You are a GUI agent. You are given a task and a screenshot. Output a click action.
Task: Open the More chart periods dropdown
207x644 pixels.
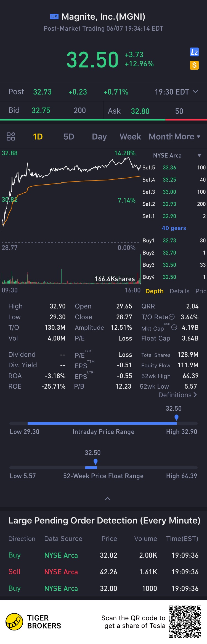(x=187, y=137)
